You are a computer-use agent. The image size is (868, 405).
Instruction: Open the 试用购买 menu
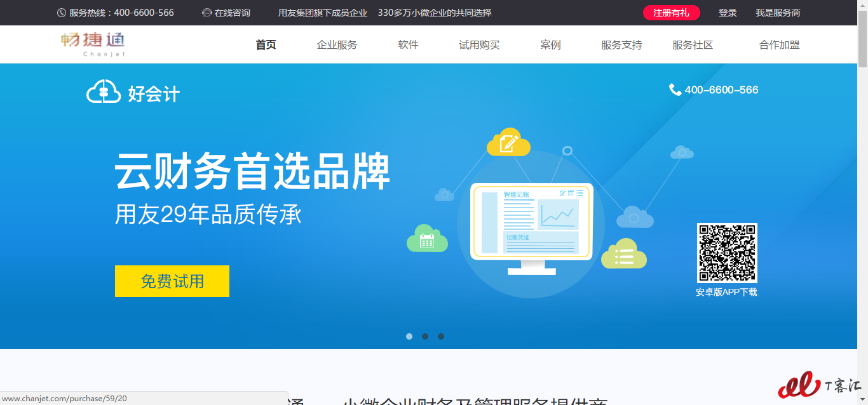tap(479, 45)
